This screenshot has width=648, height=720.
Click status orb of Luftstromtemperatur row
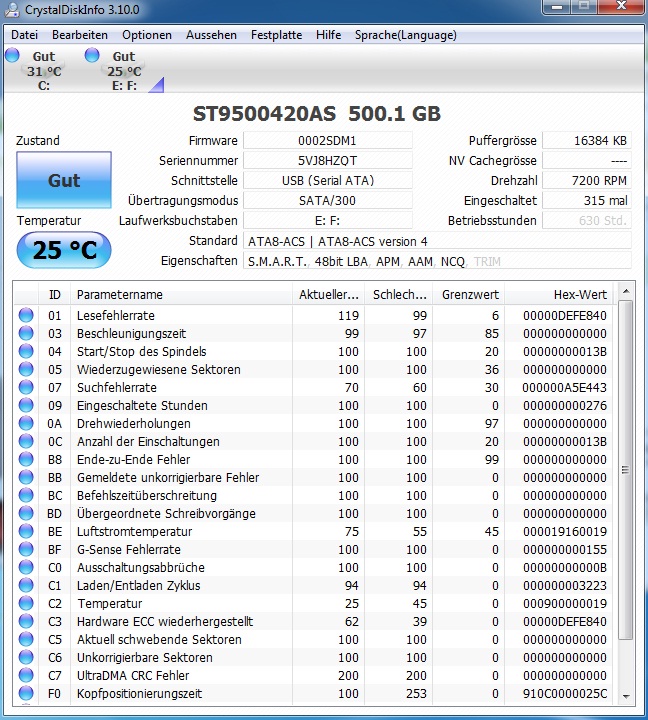tap(26, 531)
